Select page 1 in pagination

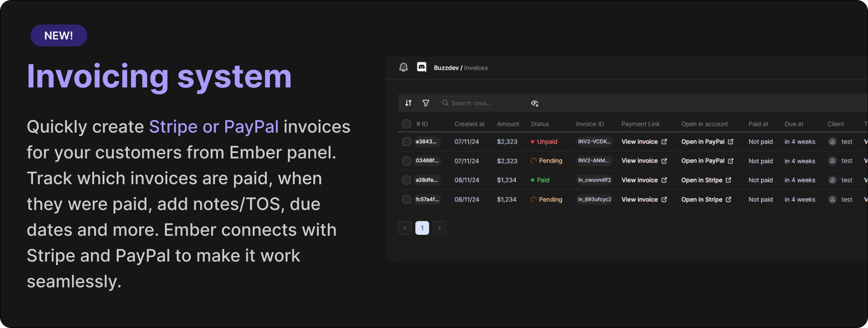coord(422,228)
